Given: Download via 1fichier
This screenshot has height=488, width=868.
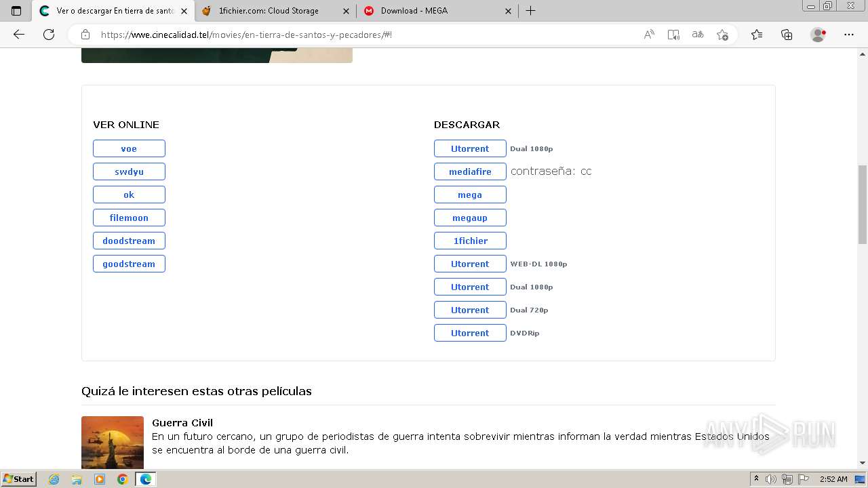Looking at the screenshot, I should (470, 241).
